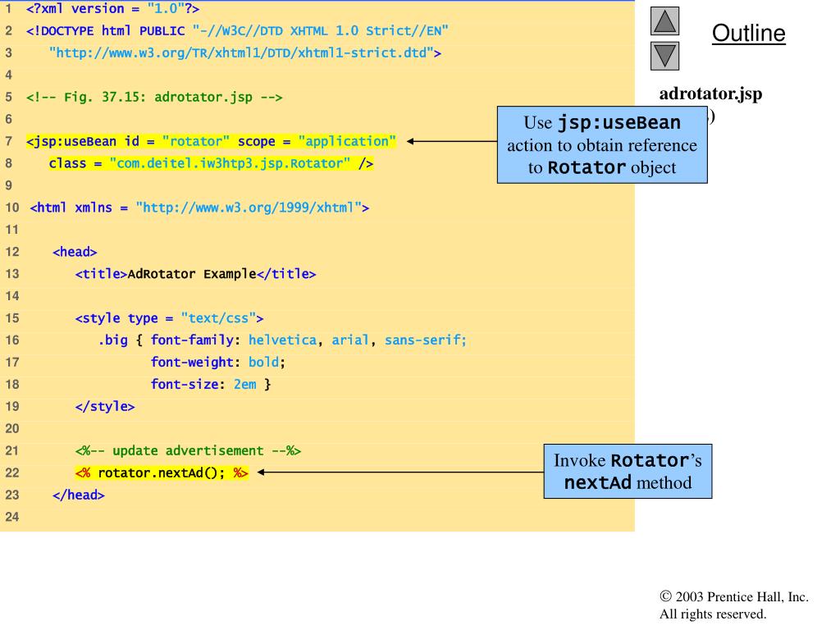Click the opening <head> tag
Screen dimensions: 840x630
tap(75, 253)
